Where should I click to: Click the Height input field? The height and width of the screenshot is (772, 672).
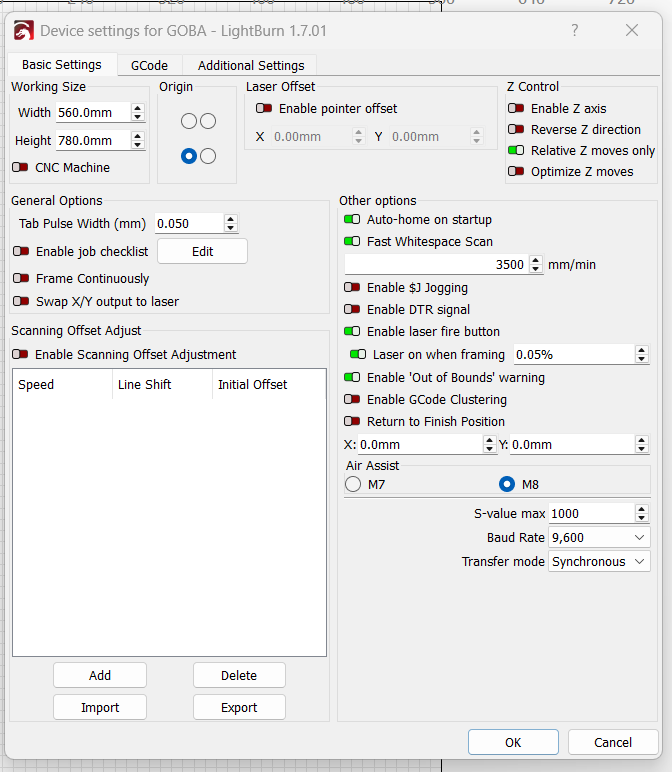[94, 141]
